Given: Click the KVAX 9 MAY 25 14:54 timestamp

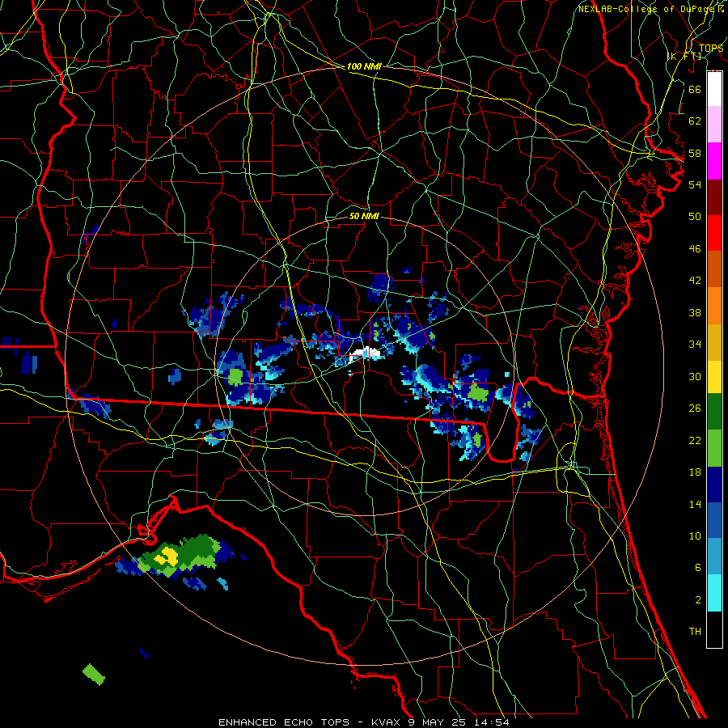Looking at the screenshot, I should click(440, 722).
